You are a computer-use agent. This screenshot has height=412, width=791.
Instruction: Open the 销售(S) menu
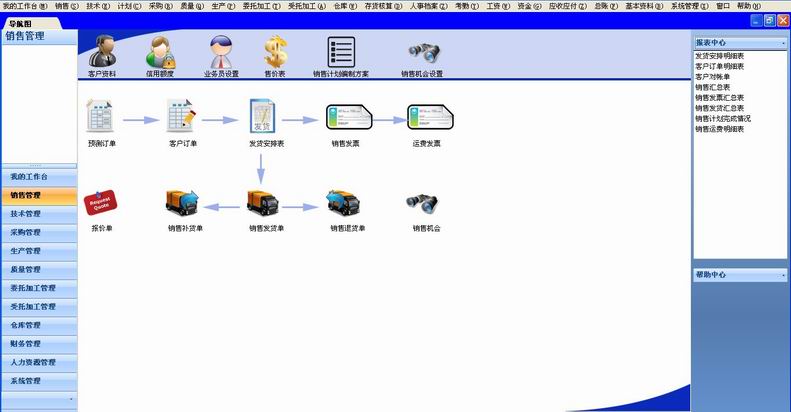point(67,6)
